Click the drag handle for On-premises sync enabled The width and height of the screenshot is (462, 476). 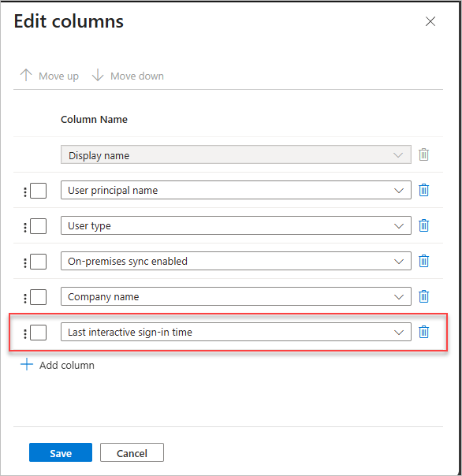click(x=25, y=263)
